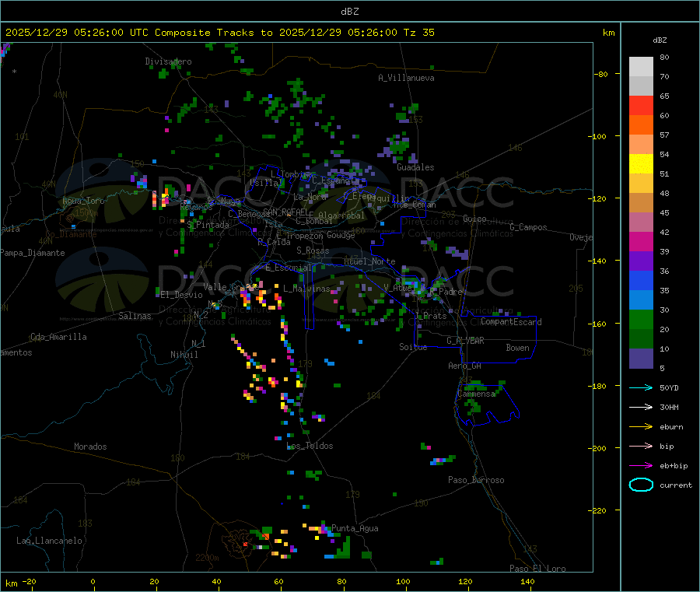Click the Paso_Barroso map label
Screen dimensions: 700x592
point(476,480)
